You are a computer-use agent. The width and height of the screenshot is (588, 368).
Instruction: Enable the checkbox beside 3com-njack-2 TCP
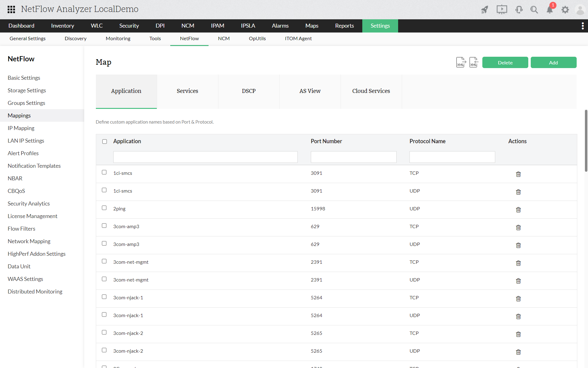pyautogui.click(x=104, y=332)
